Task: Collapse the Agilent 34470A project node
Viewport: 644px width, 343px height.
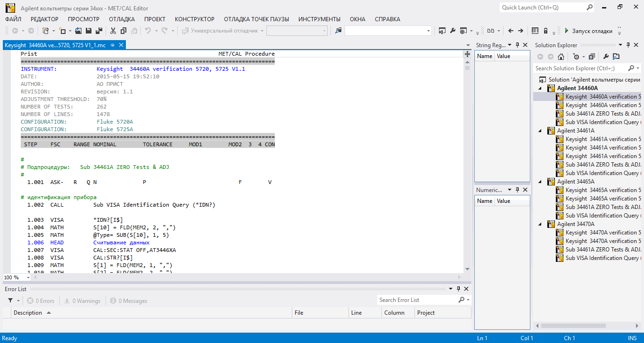Action: pos(541,224)
